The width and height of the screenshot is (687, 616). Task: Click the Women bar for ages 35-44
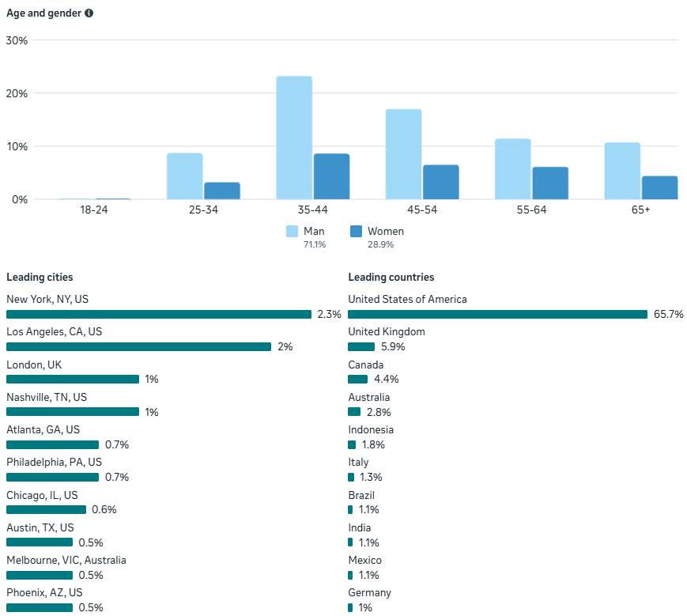(331, 176)
